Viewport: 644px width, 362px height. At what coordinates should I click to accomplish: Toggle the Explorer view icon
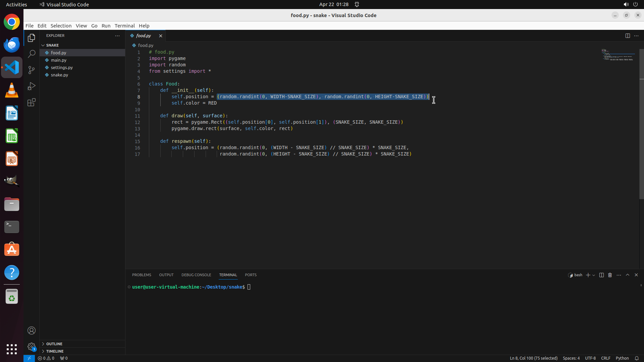click(32, 38)
